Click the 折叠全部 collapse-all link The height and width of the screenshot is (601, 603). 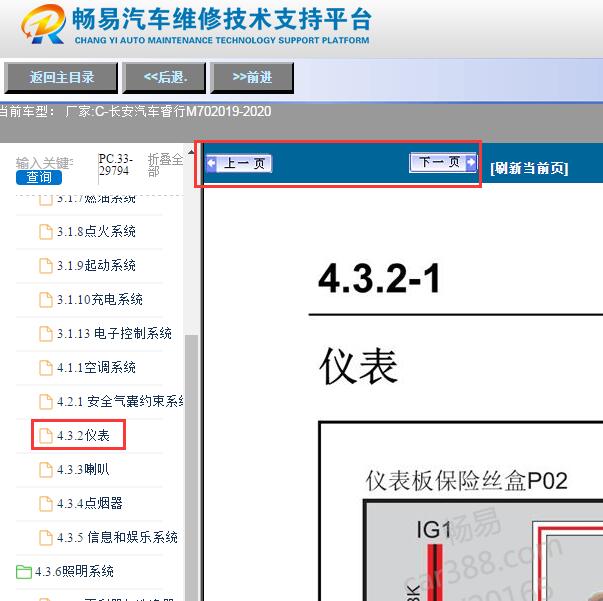pyautogui.click(x=165, y=165)
